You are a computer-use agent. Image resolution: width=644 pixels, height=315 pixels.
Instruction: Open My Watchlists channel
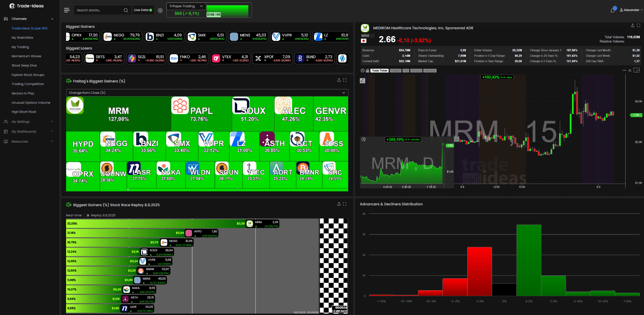22,38
